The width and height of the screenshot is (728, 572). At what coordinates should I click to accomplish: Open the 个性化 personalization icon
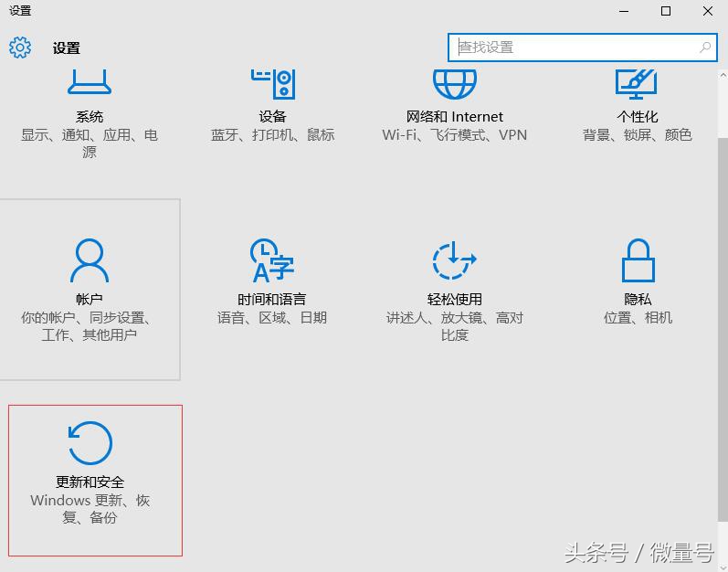point(636,84)
